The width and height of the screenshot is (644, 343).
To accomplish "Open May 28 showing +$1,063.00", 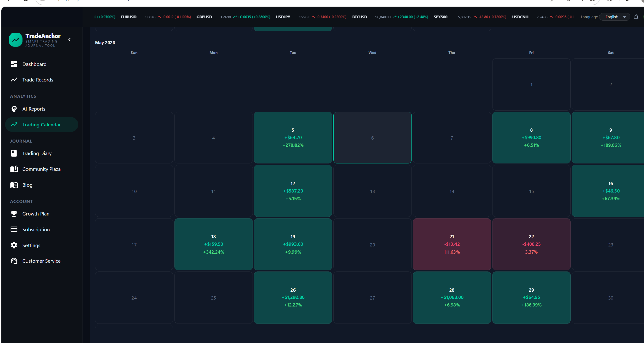I will tap(452, 297).
